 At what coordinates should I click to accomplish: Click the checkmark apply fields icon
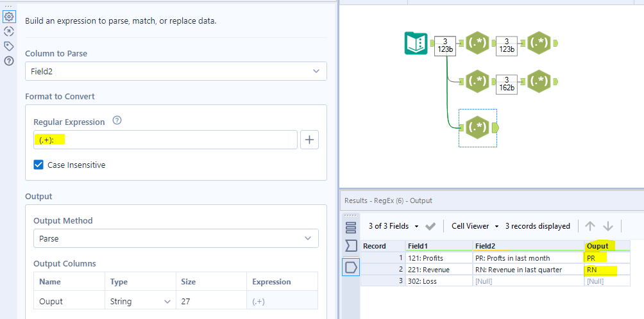(x=430, y=226)
